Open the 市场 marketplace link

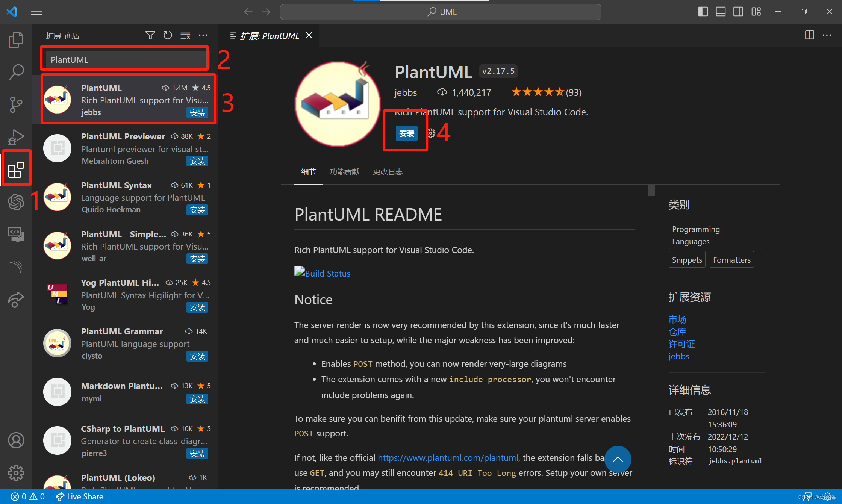(677, 319)
